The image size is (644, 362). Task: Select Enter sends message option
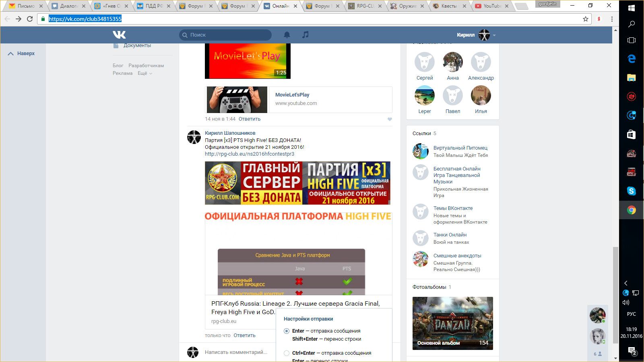(287, 331)
